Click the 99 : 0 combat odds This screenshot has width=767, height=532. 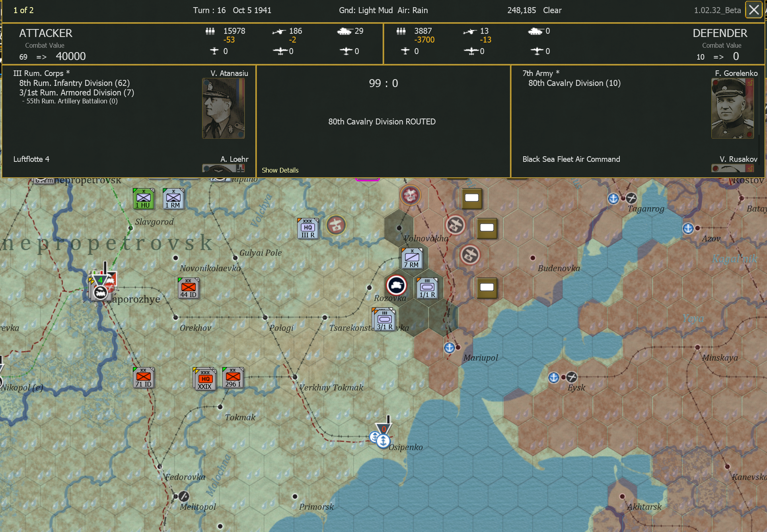tap(383, 83)
